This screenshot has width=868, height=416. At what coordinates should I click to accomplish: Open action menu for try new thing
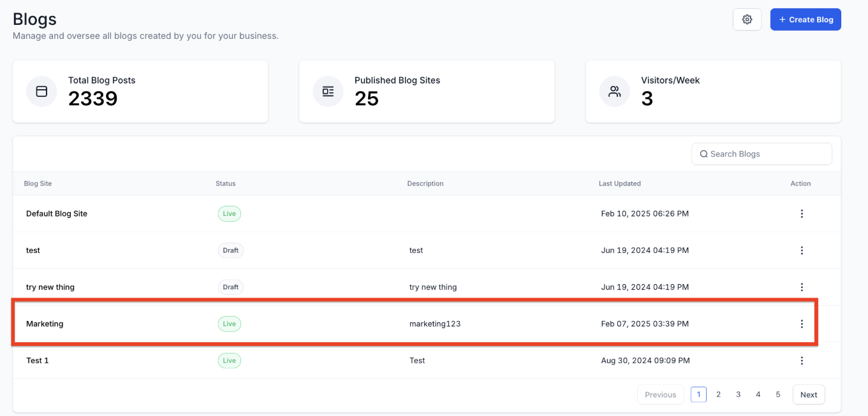tap(802, 287)
